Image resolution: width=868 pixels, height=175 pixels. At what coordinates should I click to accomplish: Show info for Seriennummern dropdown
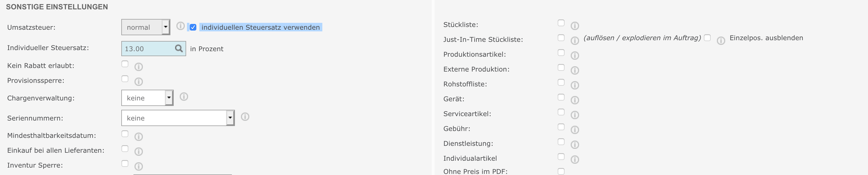(x=245, y=117)
